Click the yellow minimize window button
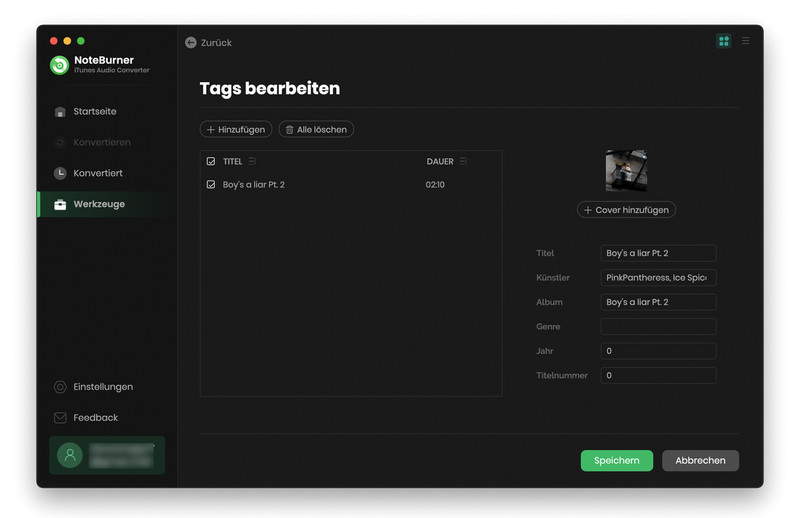 click(x=67, y=41)
